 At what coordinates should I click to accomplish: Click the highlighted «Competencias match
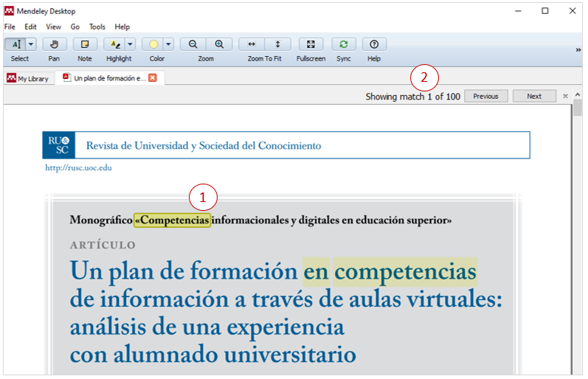172,220
